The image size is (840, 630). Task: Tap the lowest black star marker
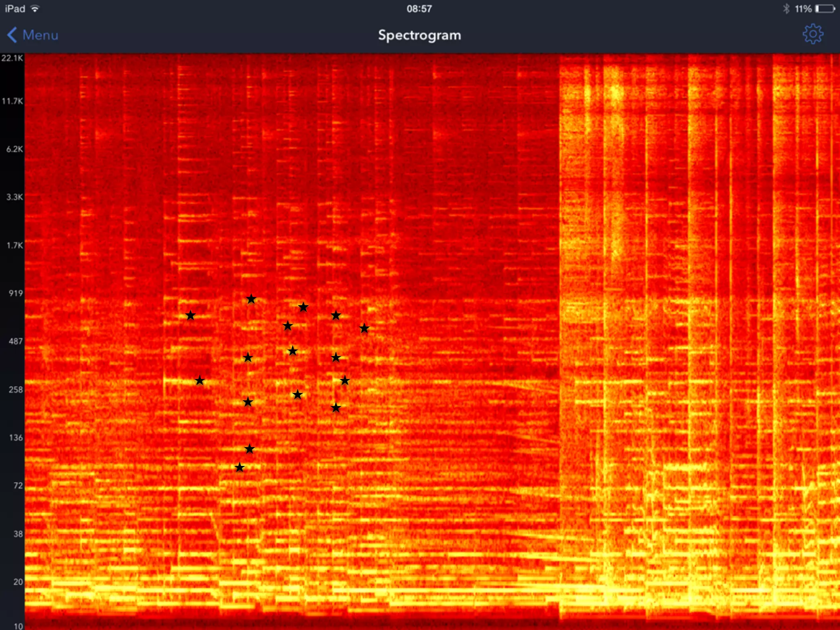[240, 467]
